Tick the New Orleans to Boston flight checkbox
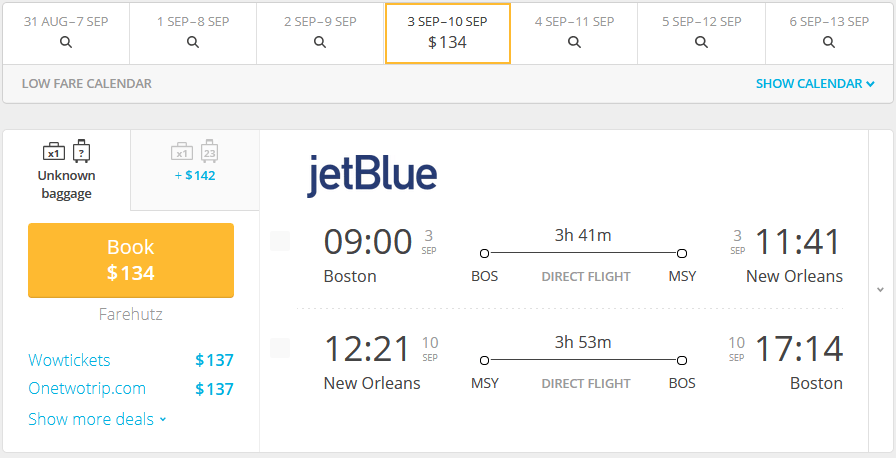 [x=280, y=348]
